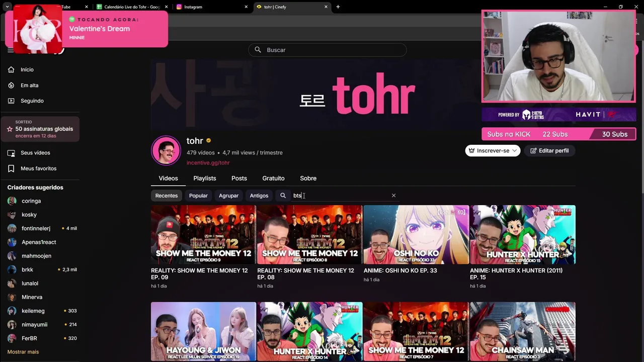Click tohr's verified badge icon

click(208, 141)
